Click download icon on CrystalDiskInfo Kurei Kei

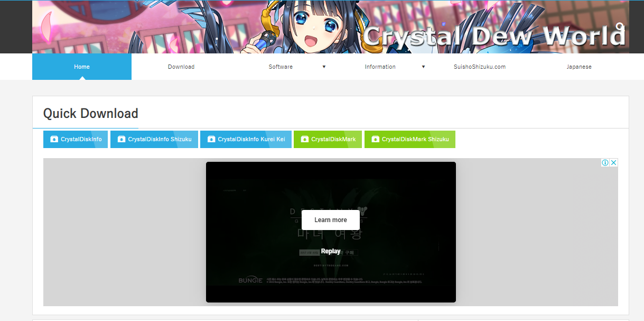tap(211, 139)
